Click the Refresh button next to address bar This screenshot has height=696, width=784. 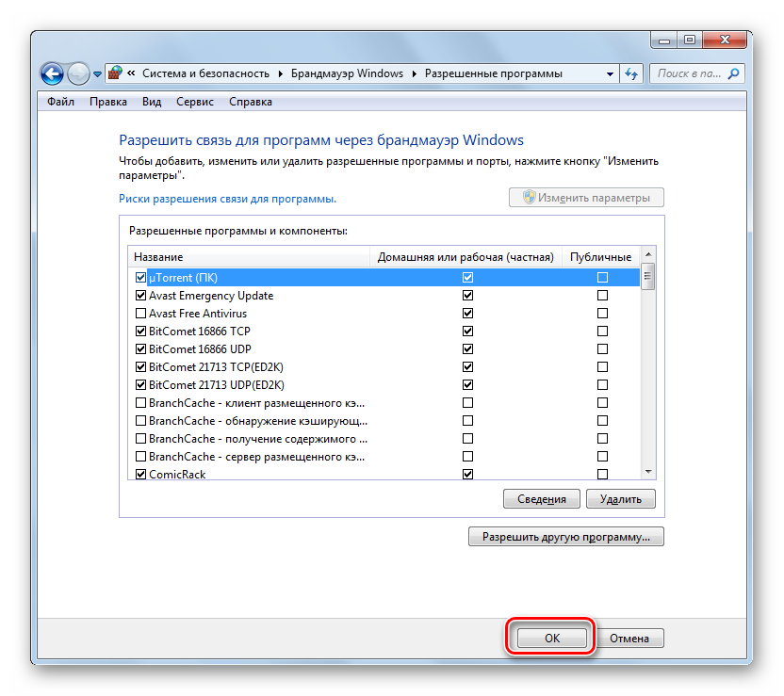[631, 73]
